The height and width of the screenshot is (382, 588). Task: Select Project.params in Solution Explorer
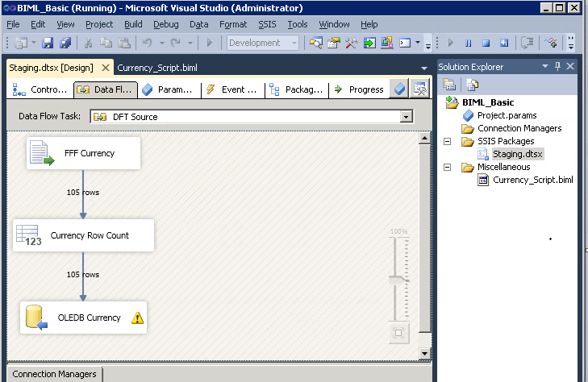[507, 115]
